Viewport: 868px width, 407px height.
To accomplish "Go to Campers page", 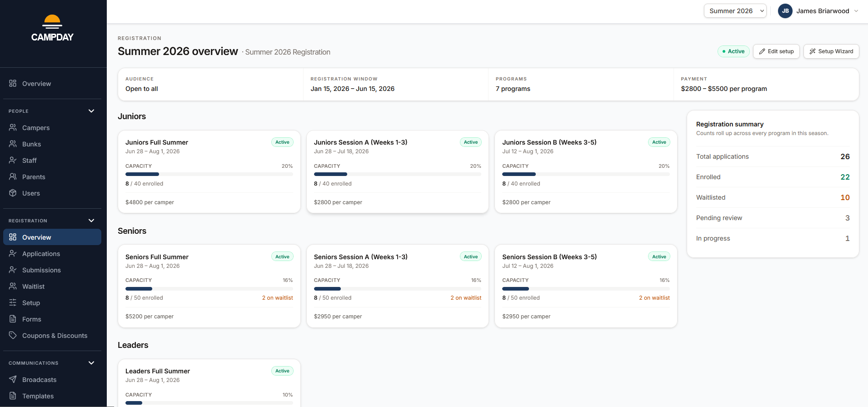I will (x=52, y=128).
